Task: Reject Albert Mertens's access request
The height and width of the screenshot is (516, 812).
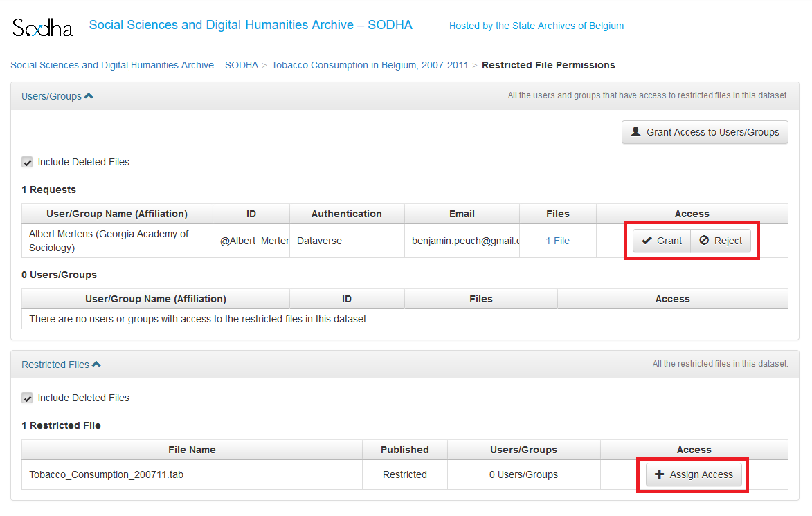Action: 721,241
